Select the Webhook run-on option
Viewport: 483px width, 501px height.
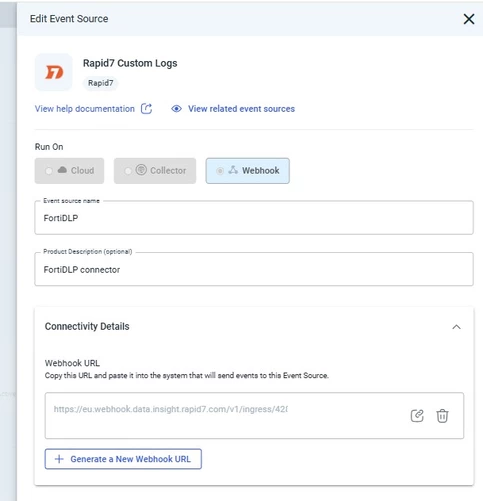pos(248,171)
